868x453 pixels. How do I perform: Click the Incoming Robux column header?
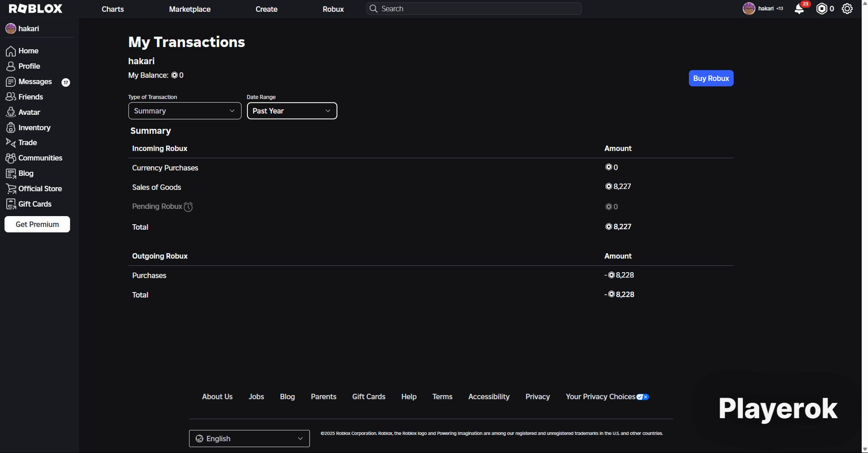160,149
